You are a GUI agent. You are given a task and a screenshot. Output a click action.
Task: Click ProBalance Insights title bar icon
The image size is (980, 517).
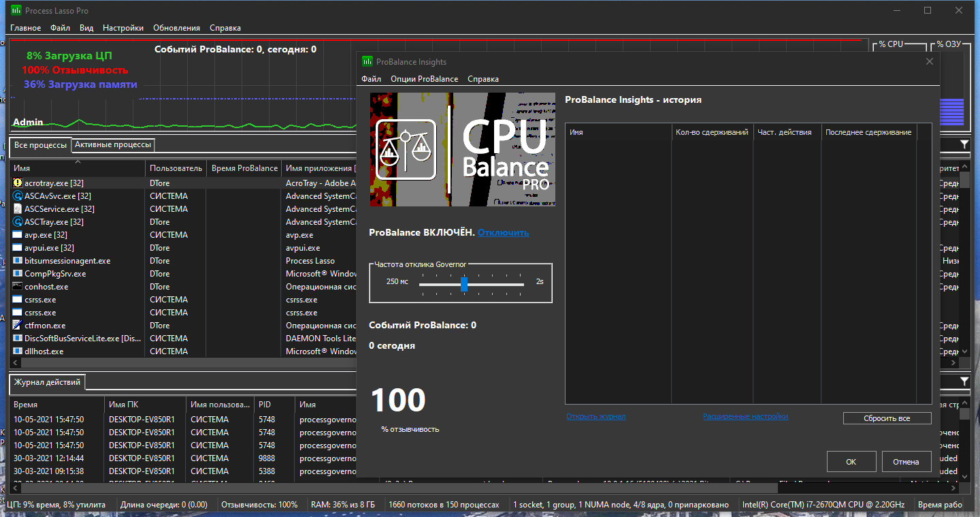coord(367,61)
